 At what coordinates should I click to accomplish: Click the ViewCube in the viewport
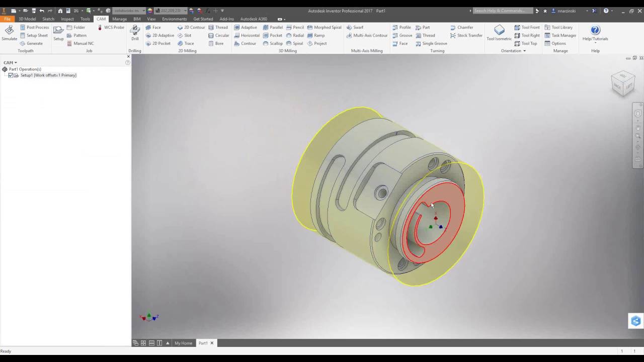(623, 83)
